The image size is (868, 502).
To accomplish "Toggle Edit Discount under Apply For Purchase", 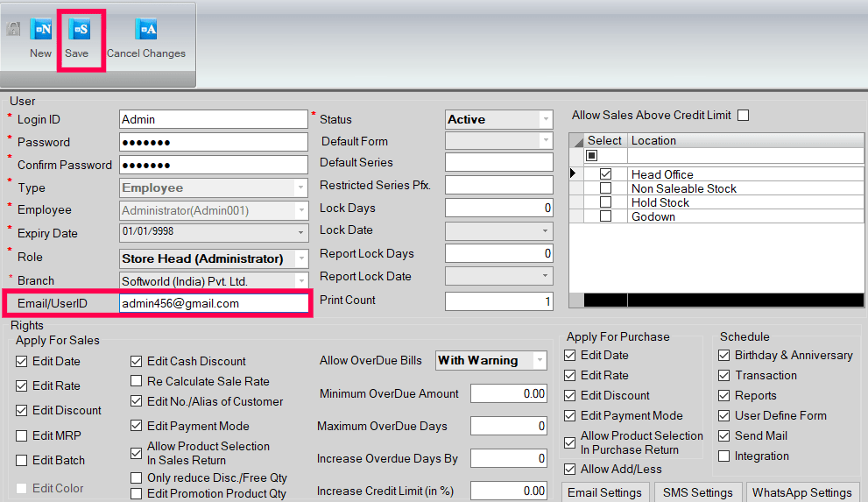I will tap(569, 395).
